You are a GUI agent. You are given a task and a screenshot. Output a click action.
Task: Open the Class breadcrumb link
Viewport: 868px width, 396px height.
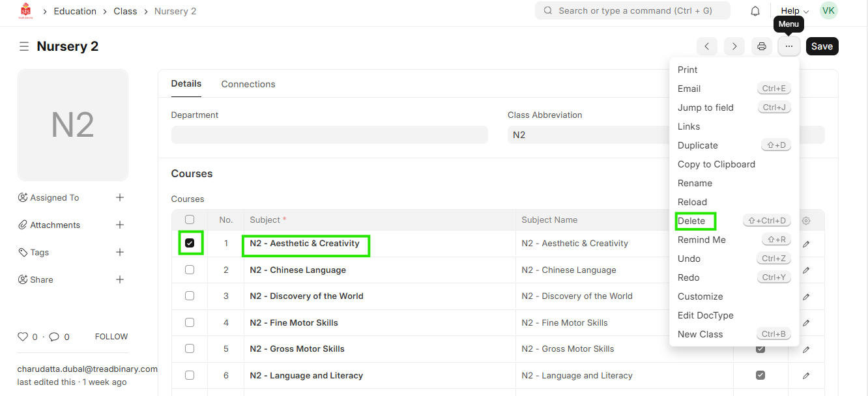click(125, 11)
